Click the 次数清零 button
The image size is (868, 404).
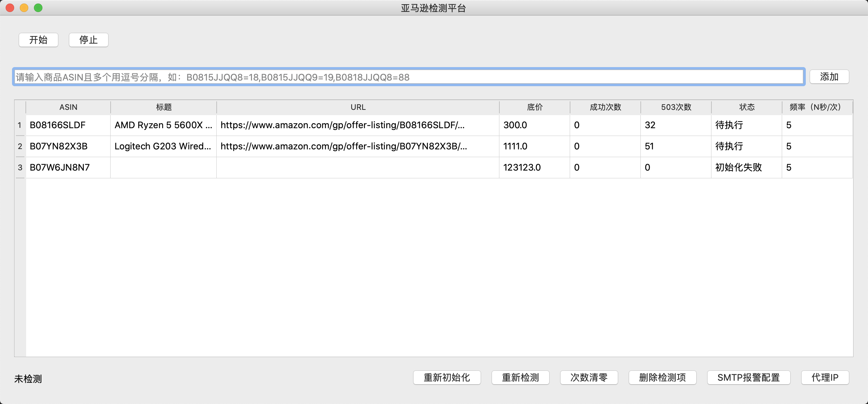(589, 378)
